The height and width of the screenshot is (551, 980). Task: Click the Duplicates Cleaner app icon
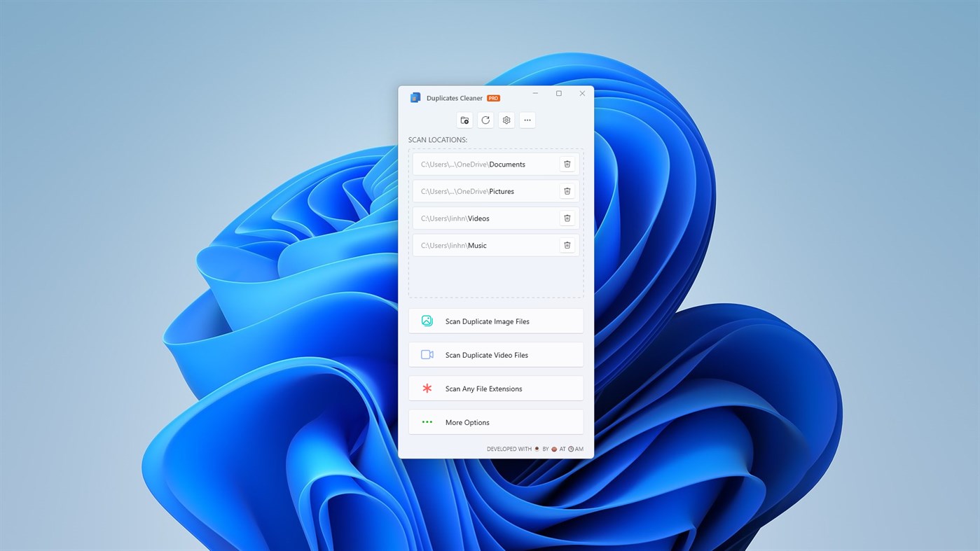coord(415,97)
